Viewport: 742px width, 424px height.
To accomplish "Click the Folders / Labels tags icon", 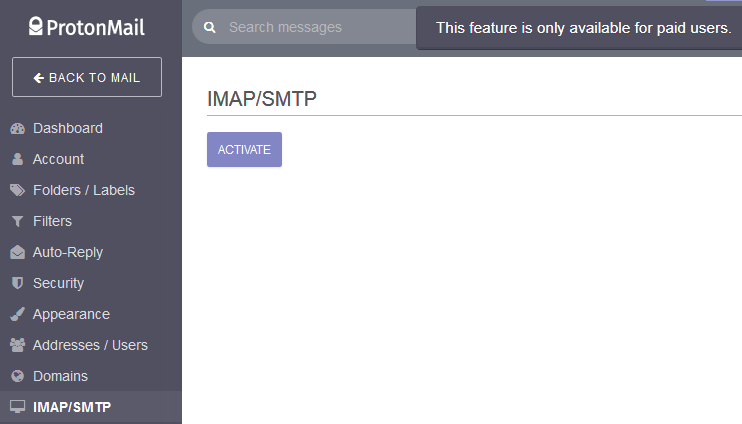I will click(17, 191).
